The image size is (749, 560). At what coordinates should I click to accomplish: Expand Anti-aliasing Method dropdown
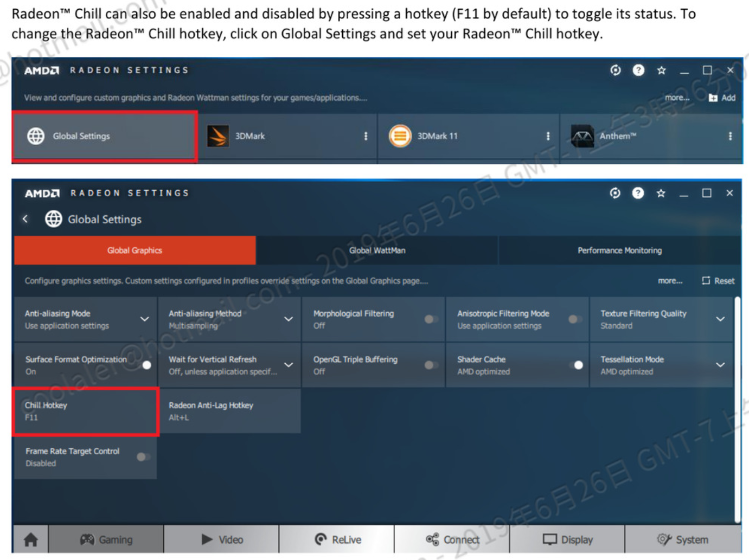tap(289, 319)
